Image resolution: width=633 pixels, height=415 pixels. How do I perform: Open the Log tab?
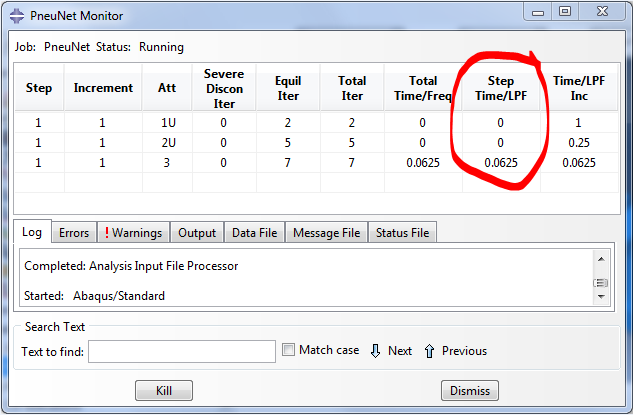click(x=32, y=232)
